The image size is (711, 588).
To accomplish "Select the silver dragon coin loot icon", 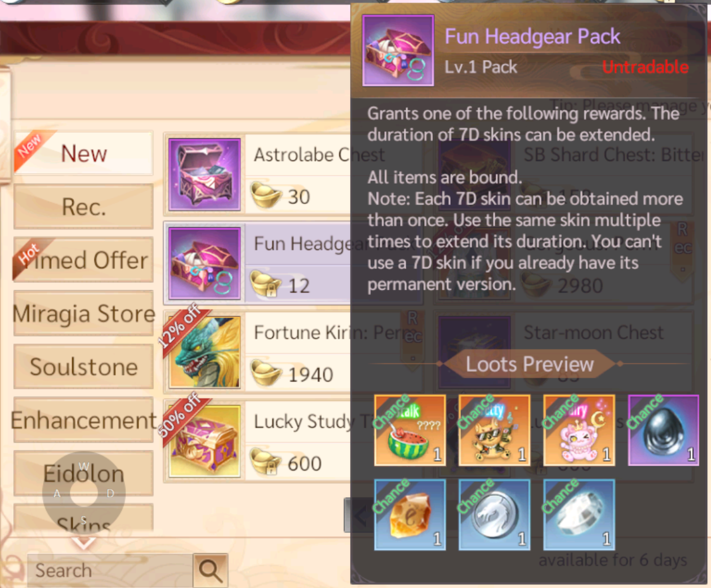I will tap(494, 515).
